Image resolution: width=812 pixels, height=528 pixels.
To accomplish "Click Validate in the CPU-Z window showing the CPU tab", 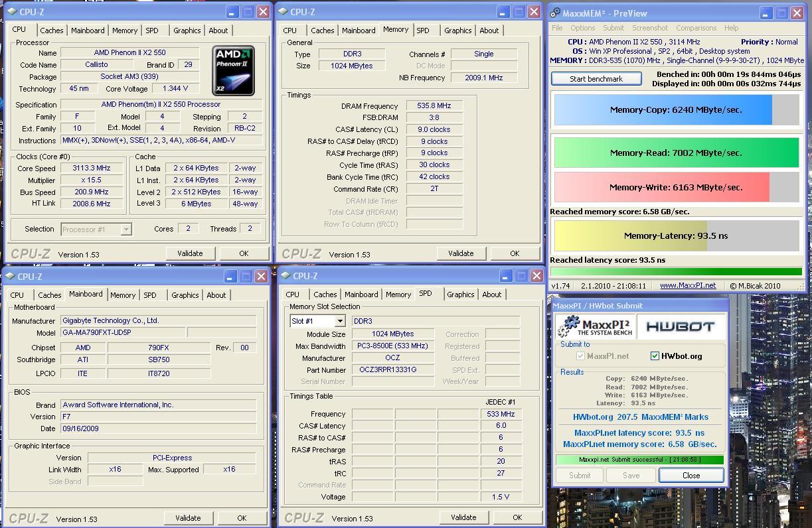I will (190, 253).
